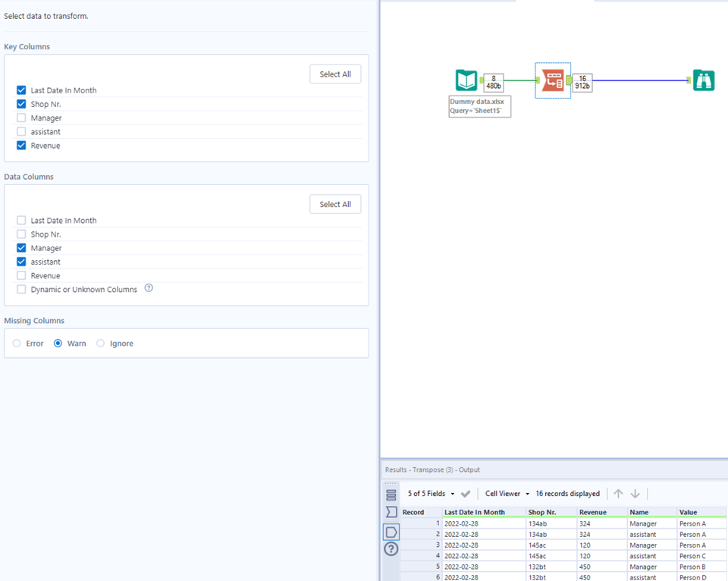This screenshot has width=728, height=581.
Task: Check Shop Nr. in Data Columns
Action: click(21, 234)
